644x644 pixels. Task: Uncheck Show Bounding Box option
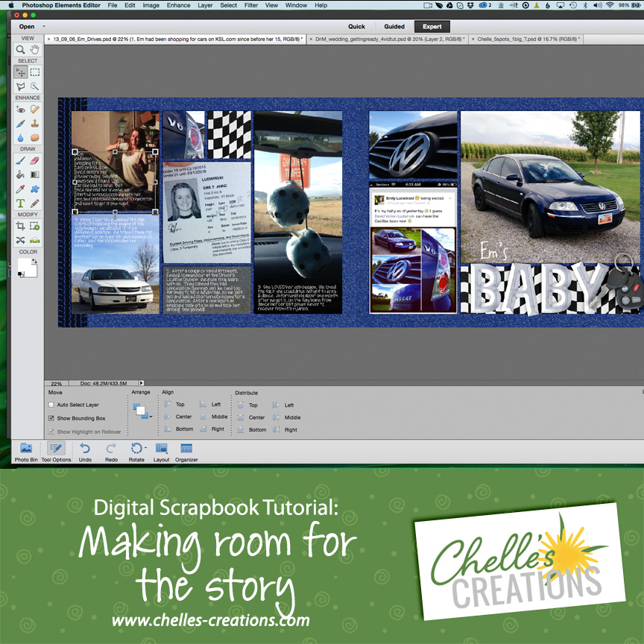51,418
